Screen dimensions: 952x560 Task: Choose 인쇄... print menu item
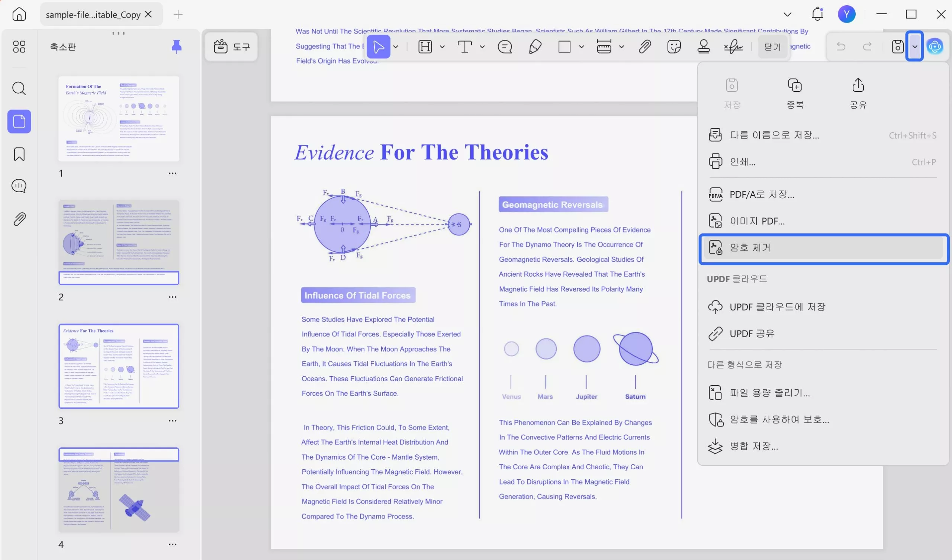coord(823,162)
